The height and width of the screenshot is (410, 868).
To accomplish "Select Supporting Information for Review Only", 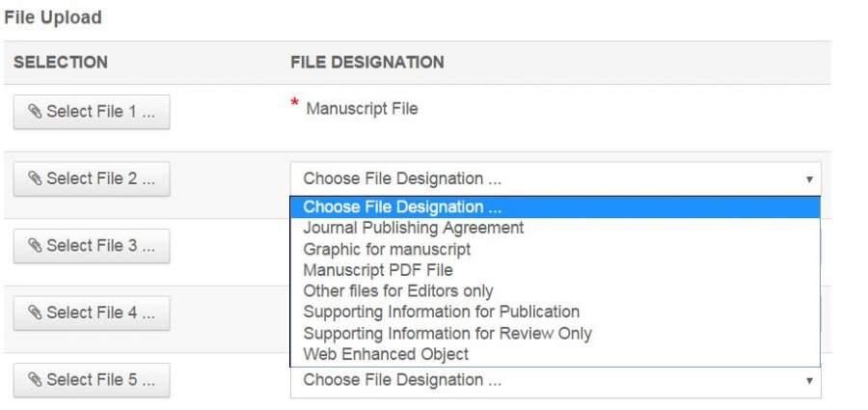I will point(448,333).
